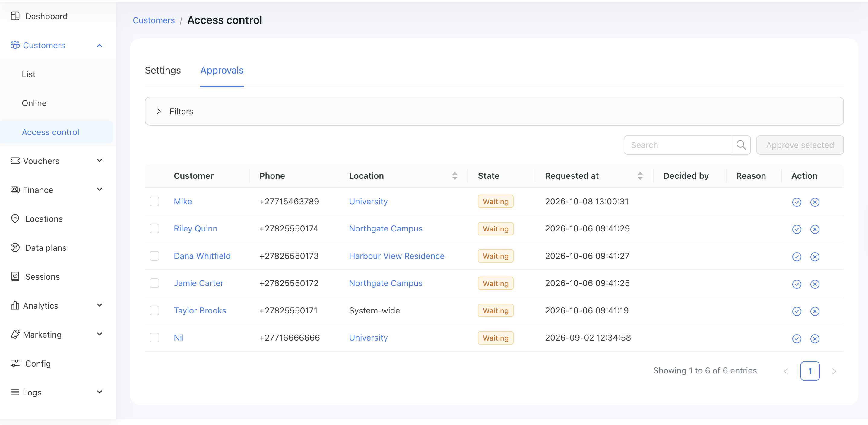The width and height of the screenshot is (868, 425).
Task: Reject Taylor Brooks's request
Action: click(815, 311)
